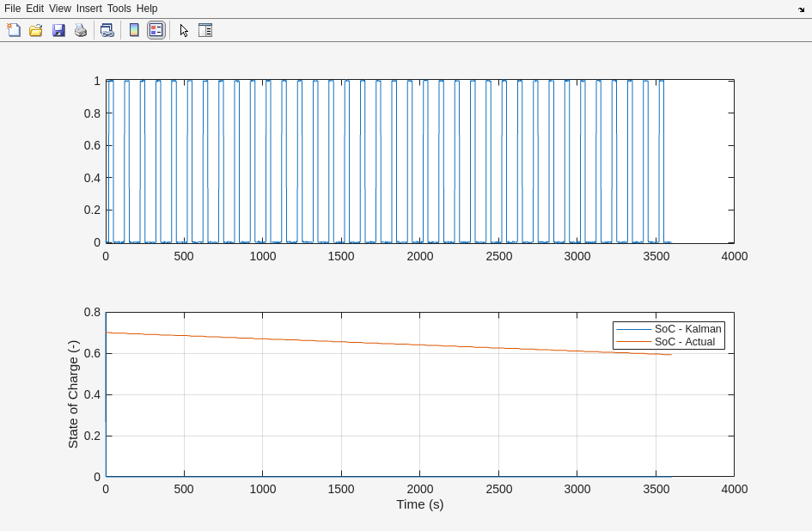Expand the Insert menu

coord(89,9)
